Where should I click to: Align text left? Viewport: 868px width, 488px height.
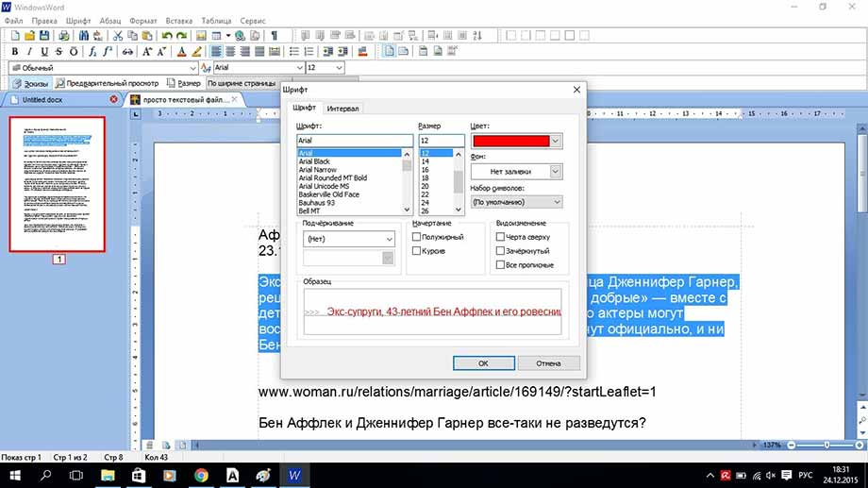click(216, 52)
